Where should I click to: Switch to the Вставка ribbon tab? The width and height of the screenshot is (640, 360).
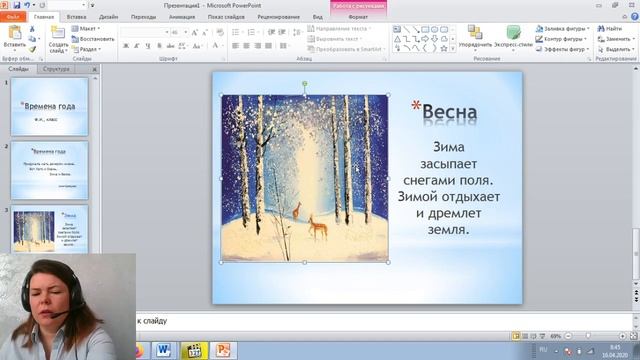click(x=76, y=17)
